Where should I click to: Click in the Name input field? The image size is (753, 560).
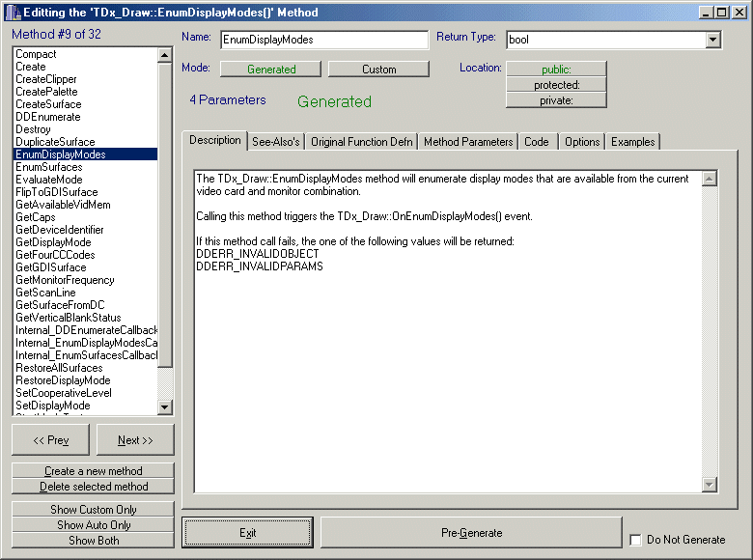[x=323, y=41]
